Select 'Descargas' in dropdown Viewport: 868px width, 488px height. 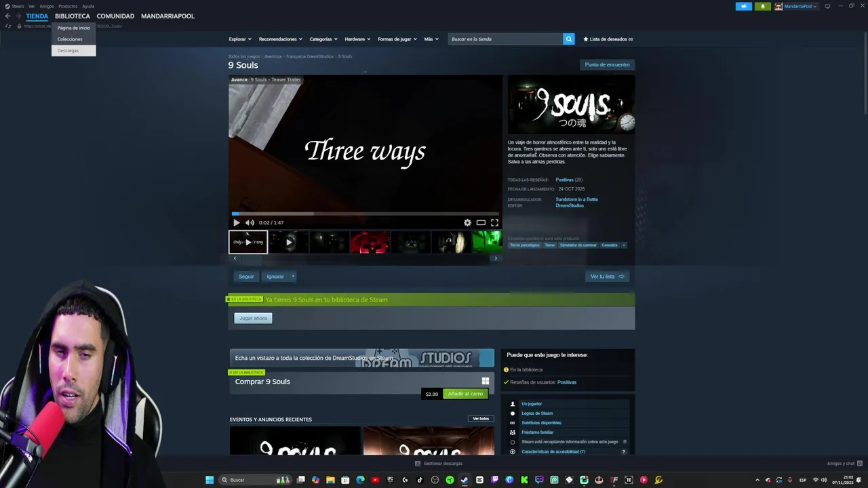pos(73,50)
